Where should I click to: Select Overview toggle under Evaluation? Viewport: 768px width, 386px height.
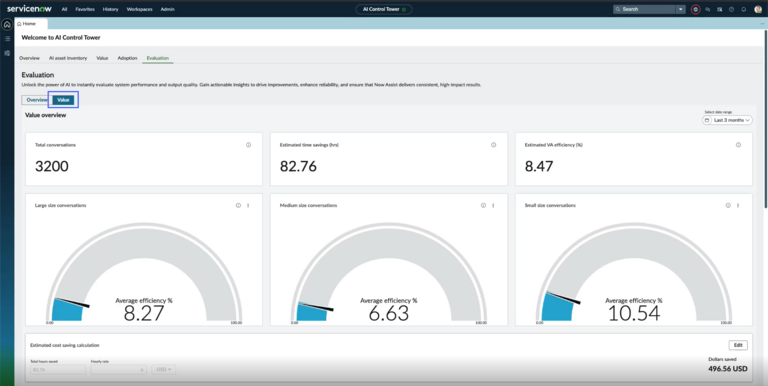tap(37, 100)
